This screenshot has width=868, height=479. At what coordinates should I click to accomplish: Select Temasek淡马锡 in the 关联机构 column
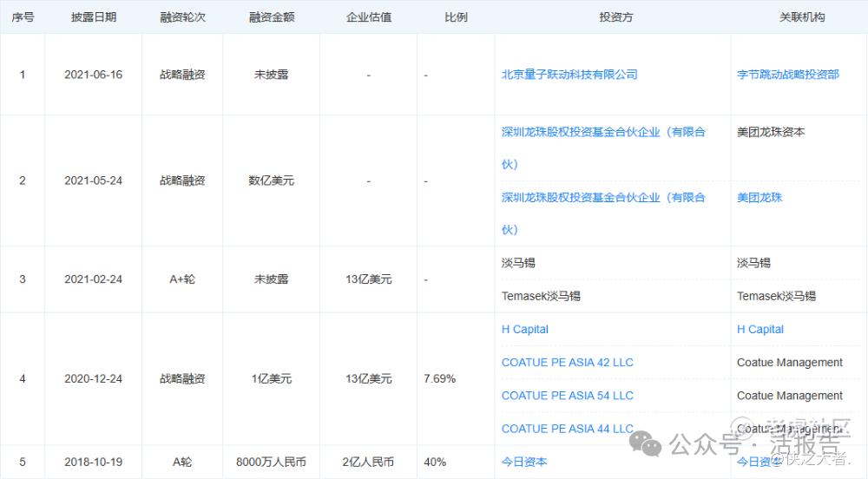tap(776, 296)
